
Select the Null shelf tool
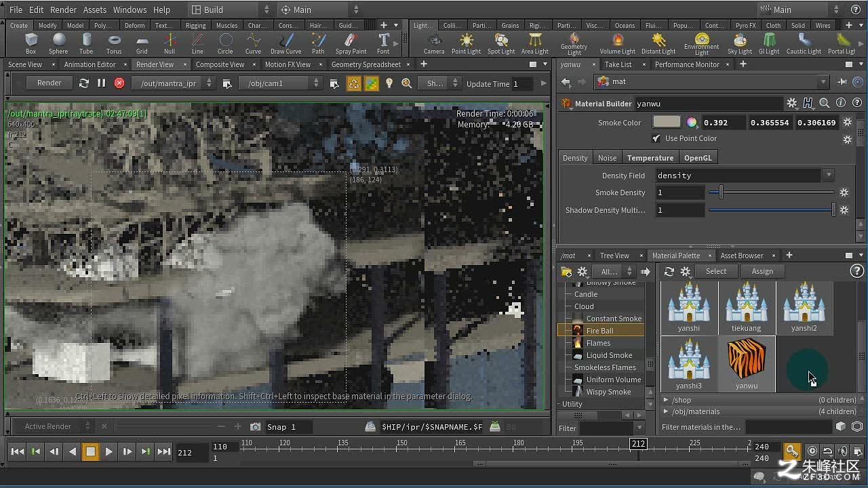click(x=170, y=43)
